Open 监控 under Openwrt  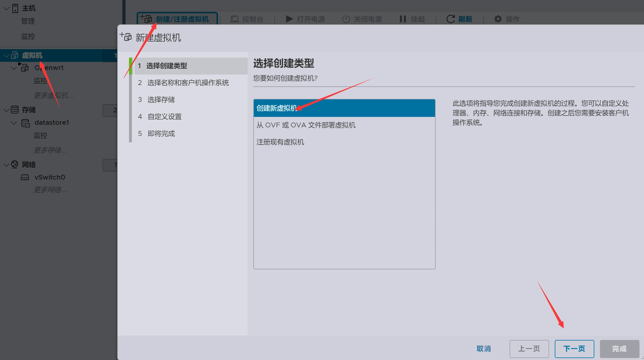coord(40,81)
